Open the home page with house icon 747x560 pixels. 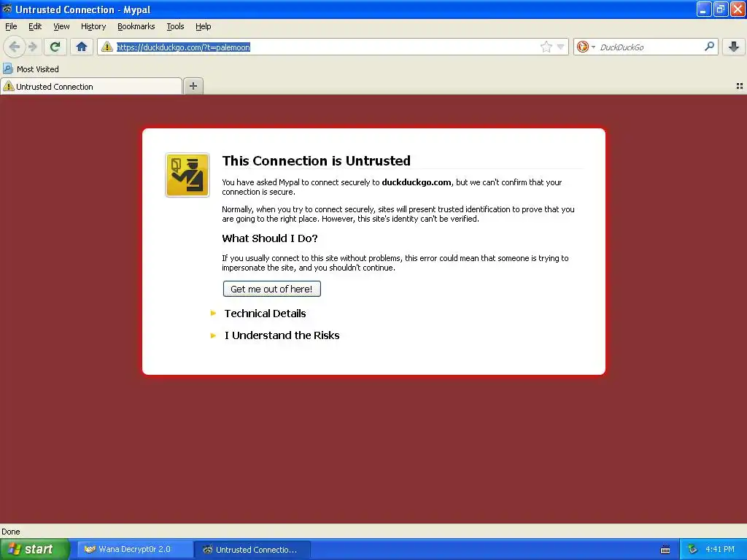click(x=82, y=47)
